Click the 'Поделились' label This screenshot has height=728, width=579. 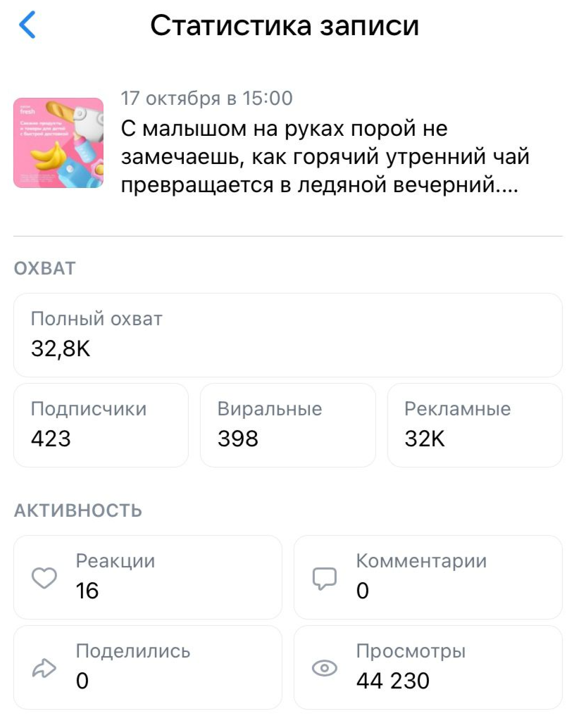[133, 651]
